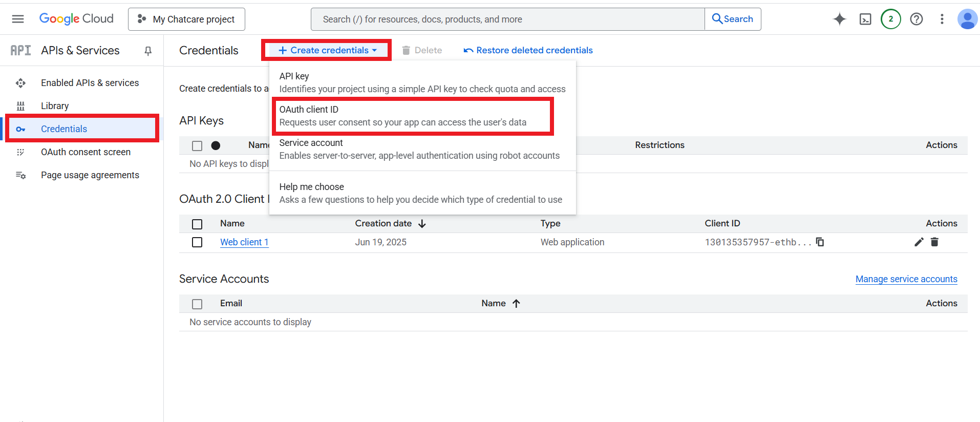980x422 pixels.
Task: Delete Web client 1 with trash icon
Action: click(934, 242)
